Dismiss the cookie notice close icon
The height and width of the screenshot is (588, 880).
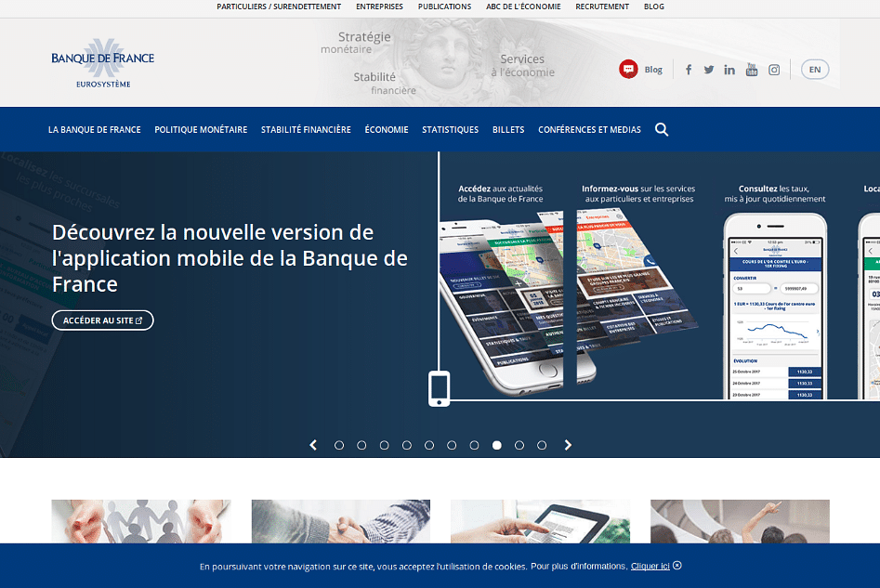677,565
